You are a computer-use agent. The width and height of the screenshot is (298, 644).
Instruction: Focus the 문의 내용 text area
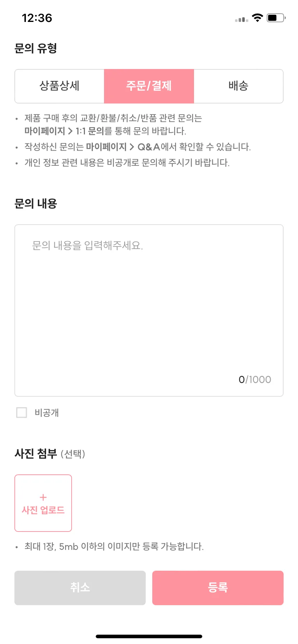[x=149, y=310]
